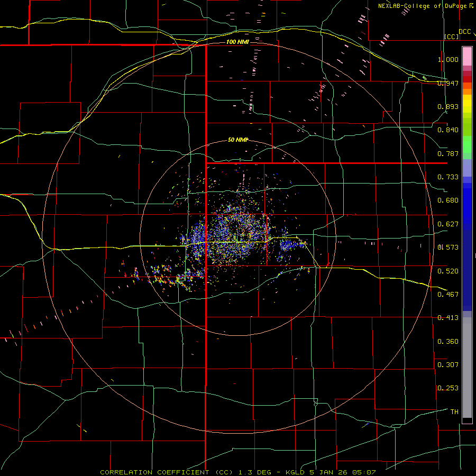
Task: Pick the gray segment of the color bar
Action: tap(467, 368)
